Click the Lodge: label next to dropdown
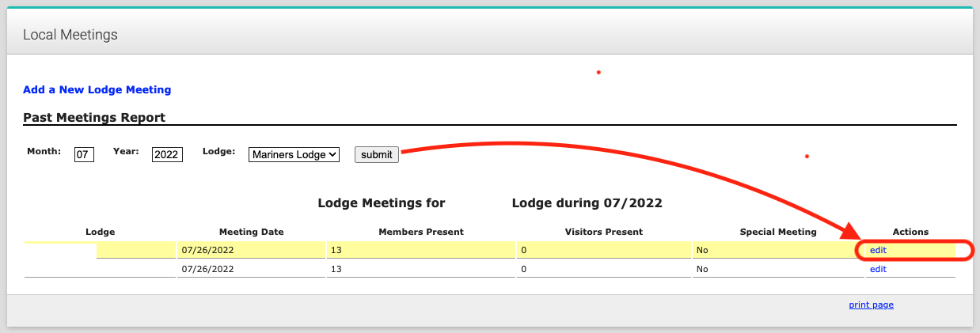Image resolution: width=980 pixels, height=333 pixels. tap(218, 151)
